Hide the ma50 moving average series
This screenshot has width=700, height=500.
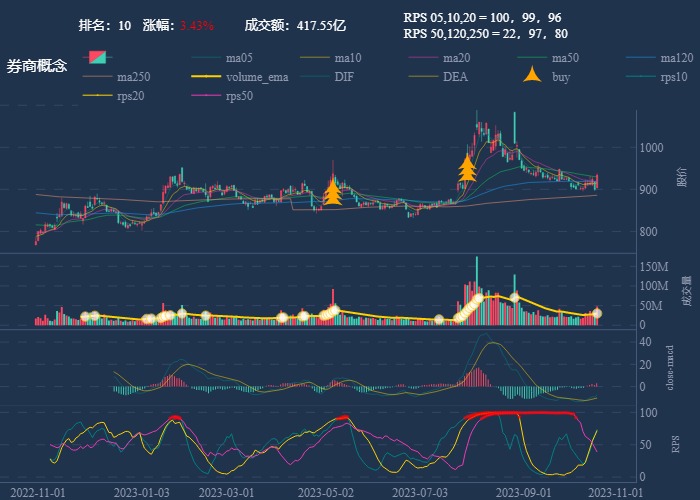click(x=565, y=58)
